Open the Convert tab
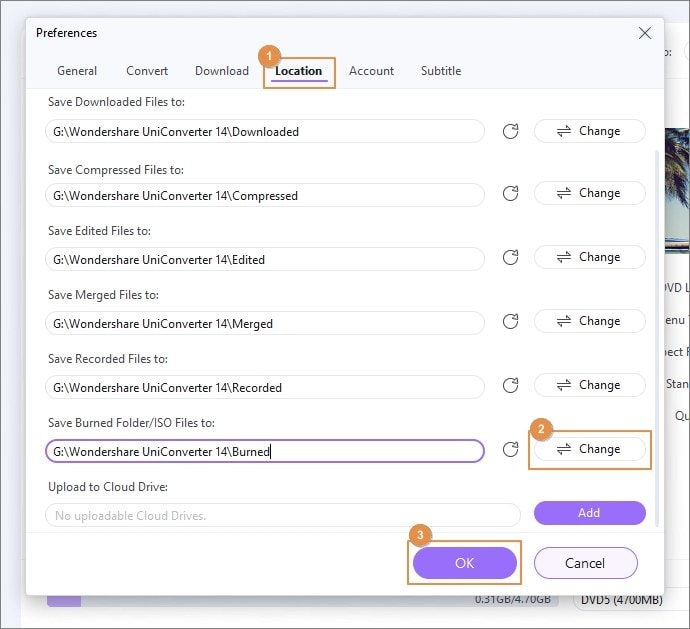The width and height of the screenshot is (690, 629). coord(147,71)
